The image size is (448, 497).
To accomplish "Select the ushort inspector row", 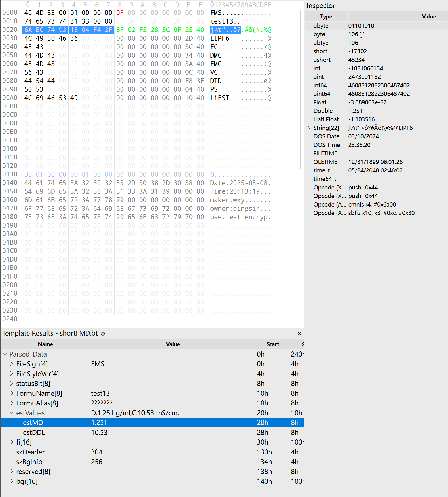I will tap(377, 60).
